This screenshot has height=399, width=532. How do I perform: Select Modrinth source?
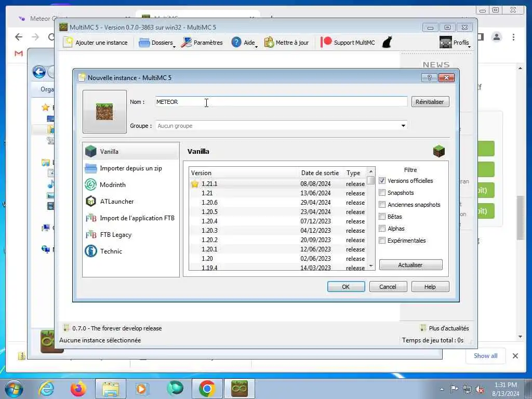tap(131, 184)
